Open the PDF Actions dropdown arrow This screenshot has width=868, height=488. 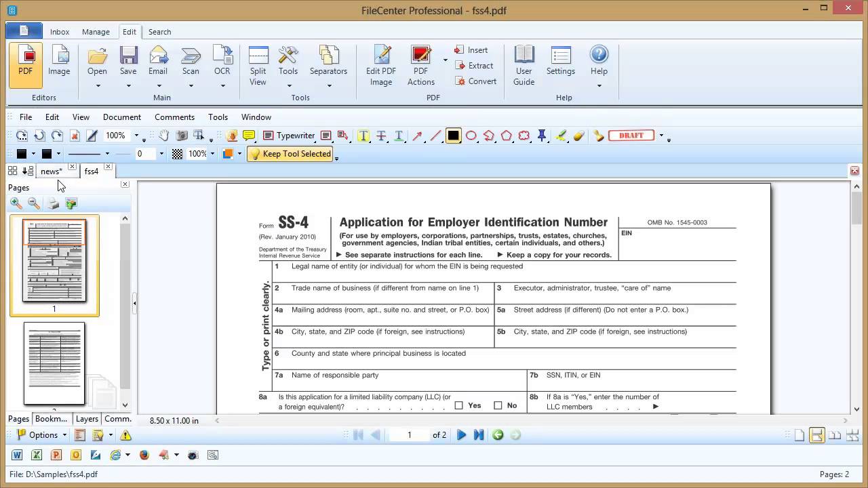coord(446,60)
